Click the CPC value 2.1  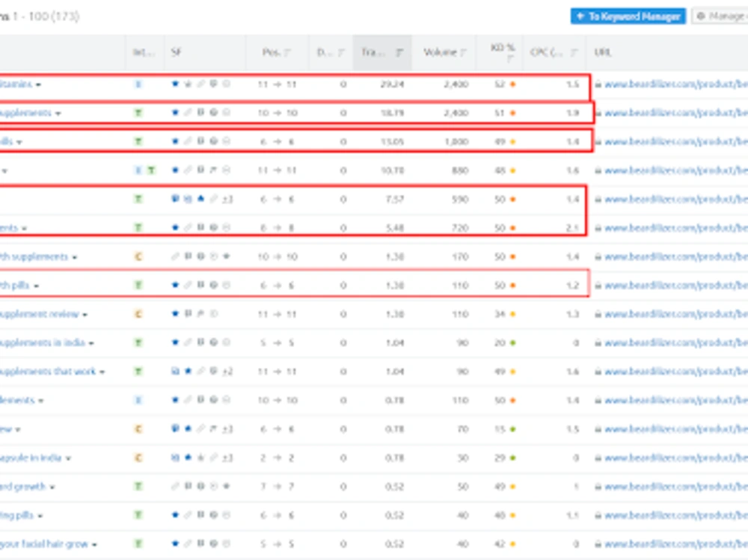[572, 227]
